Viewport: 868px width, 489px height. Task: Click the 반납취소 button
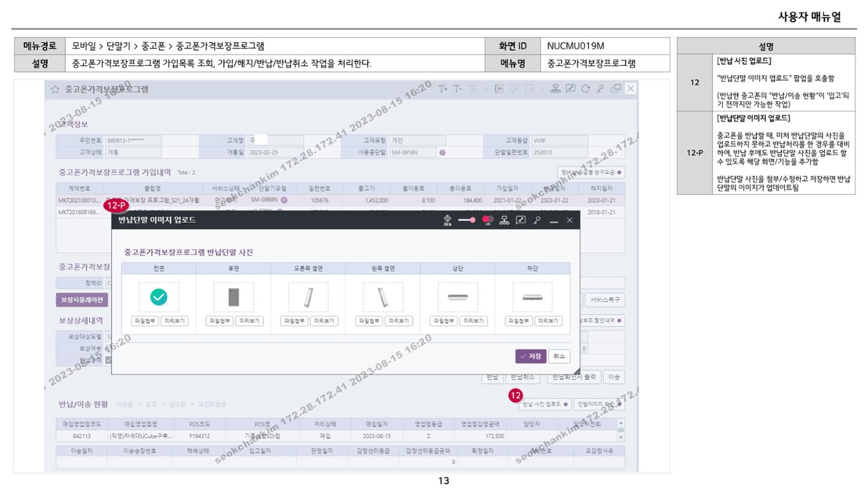coord(522,377)
